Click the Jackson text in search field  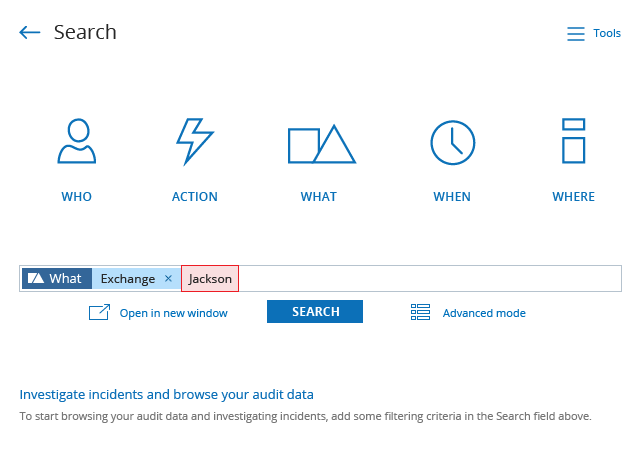point(210,278)
